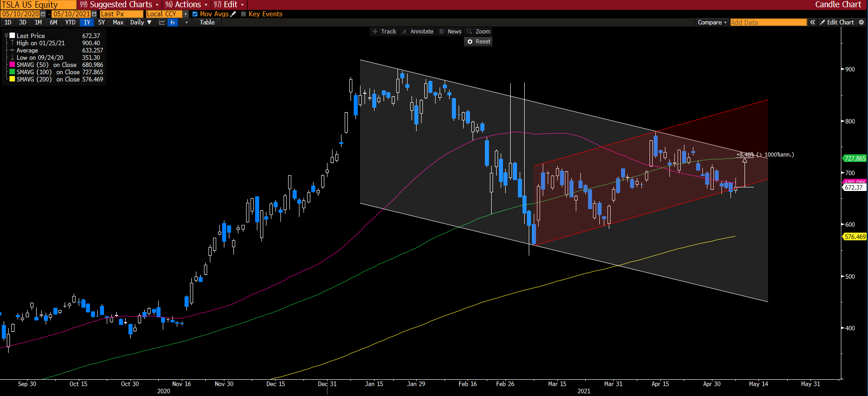Switch to line chart type icon
This screenshot has height=396, width=868.
[x=162, y=22]
